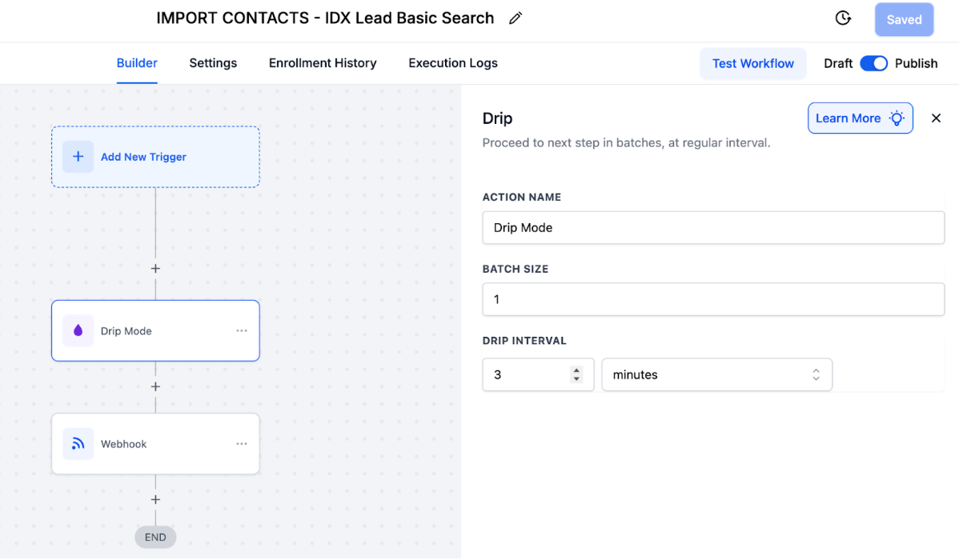Open the drip interval minutes dropdown

tap(716, 374)
